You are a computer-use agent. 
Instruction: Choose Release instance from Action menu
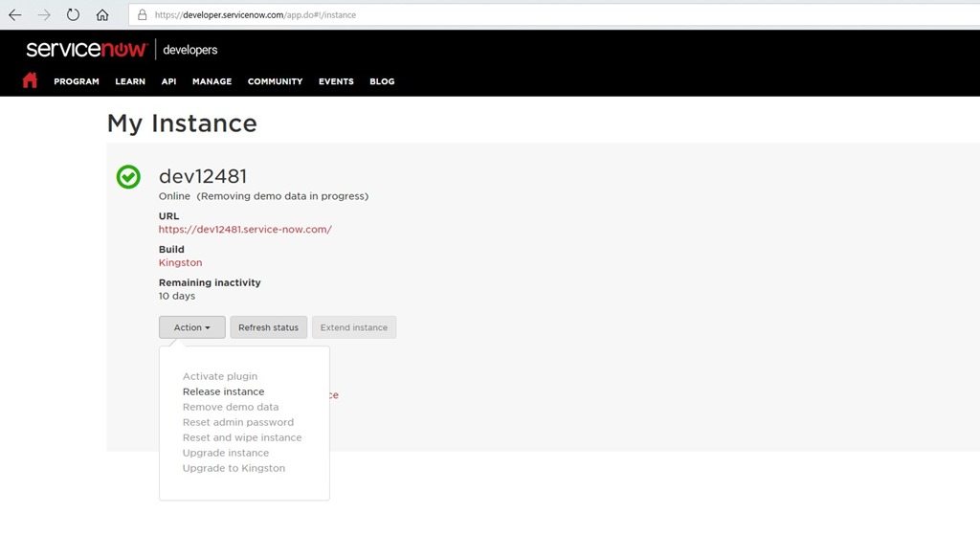tap(223, 391)
